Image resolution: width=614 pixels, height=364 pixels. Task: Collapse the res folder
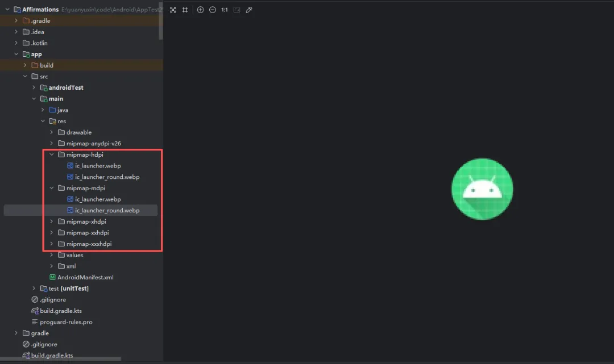tap(43, 121)
